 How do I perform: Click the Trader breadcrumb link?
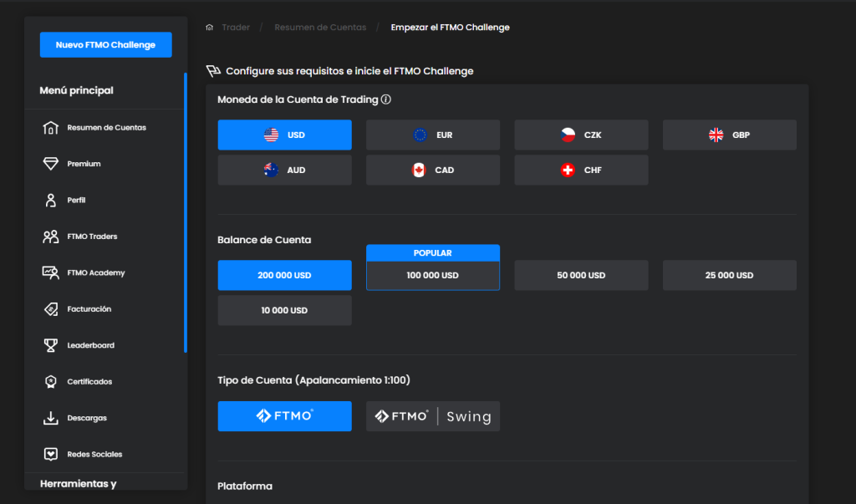pyautogui.click(x=236, y=28)
